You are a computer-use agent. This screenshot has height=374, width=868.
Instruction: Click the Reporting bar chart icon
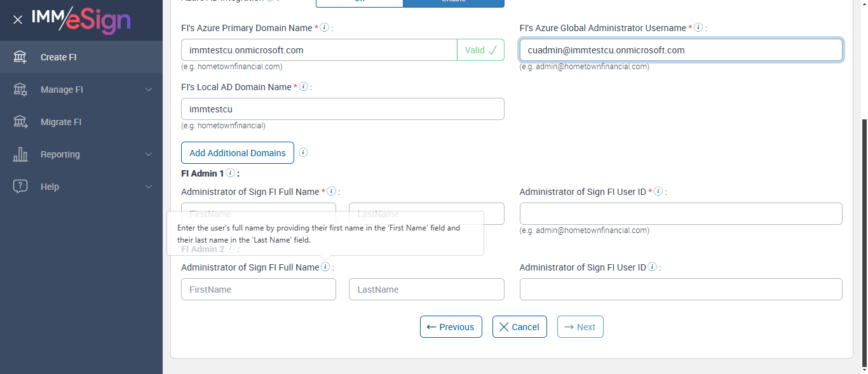[x=20, y=154]
